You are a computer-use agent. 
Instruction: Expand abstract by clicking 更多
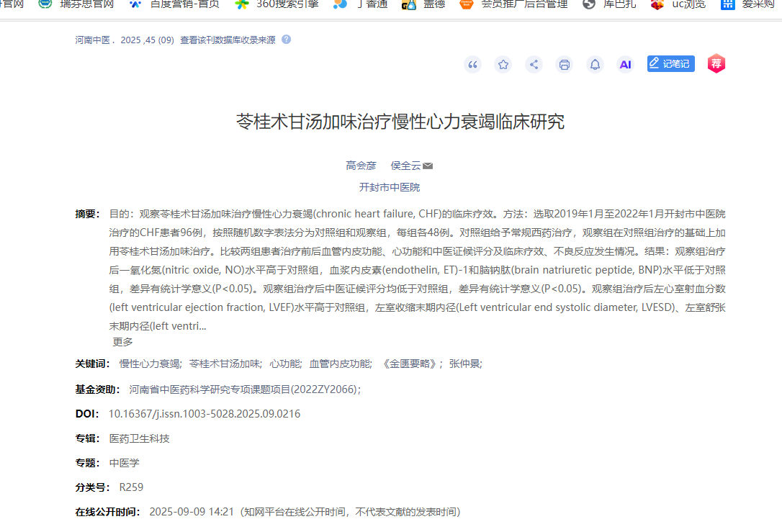pos(123,341)
